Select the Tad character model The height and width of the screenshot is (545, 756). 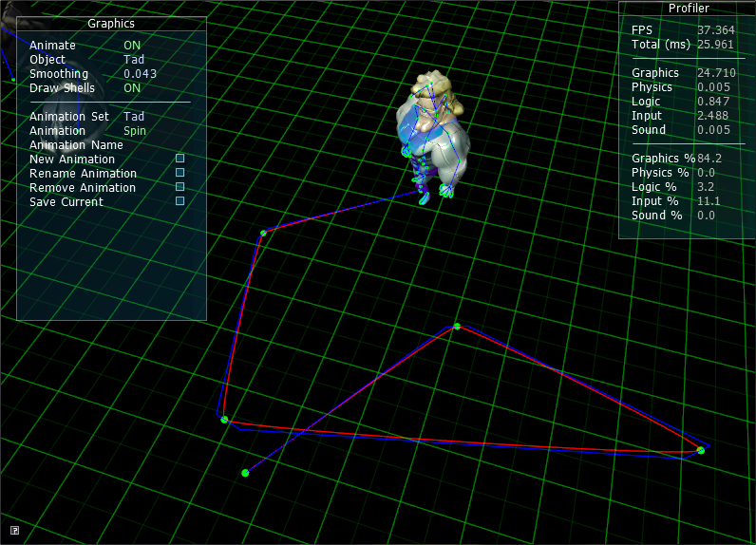(433, 138)
